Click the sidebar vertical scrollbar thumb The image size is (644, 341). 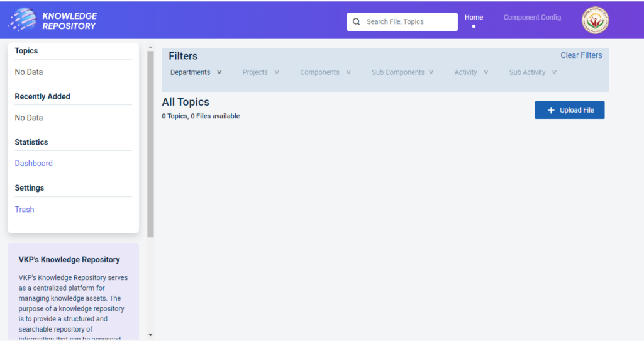pos(150,143)
